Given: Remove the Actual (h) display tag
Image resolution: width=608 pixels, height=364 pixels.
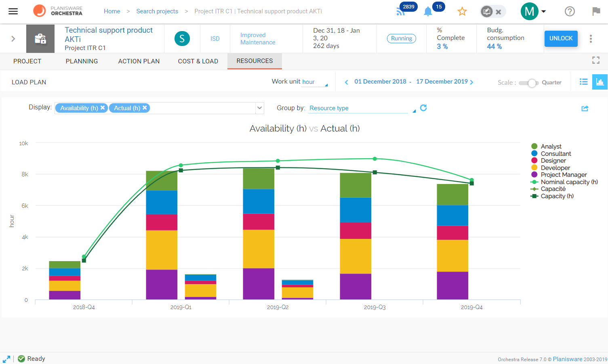Looking at the screenshot, I should [x=145, y=108].
